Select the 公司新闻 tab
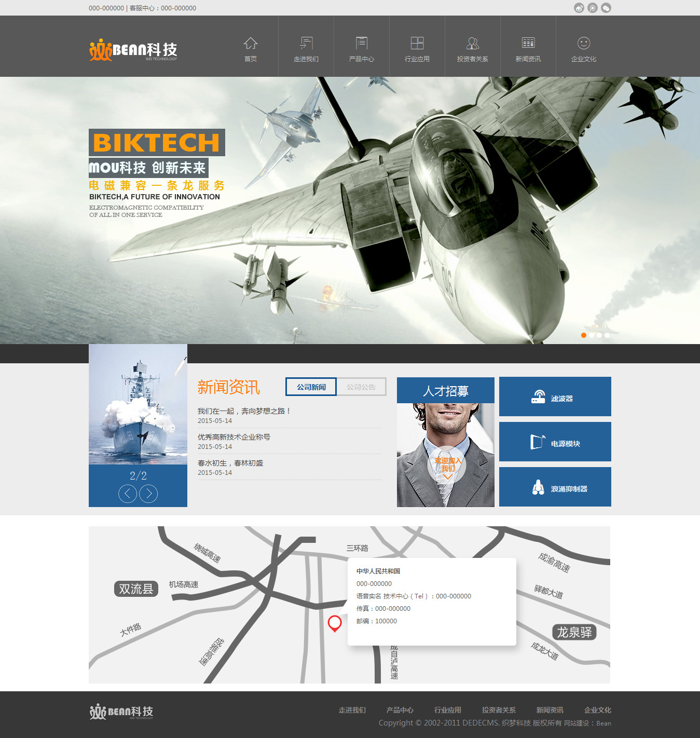 pos(311,387)
